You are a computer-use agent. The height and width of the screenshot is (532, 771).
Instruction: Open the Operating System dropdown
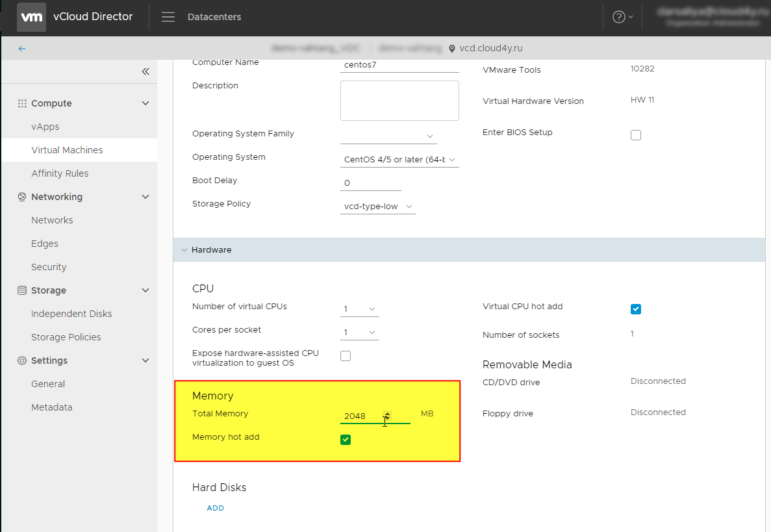click(399, 160)
